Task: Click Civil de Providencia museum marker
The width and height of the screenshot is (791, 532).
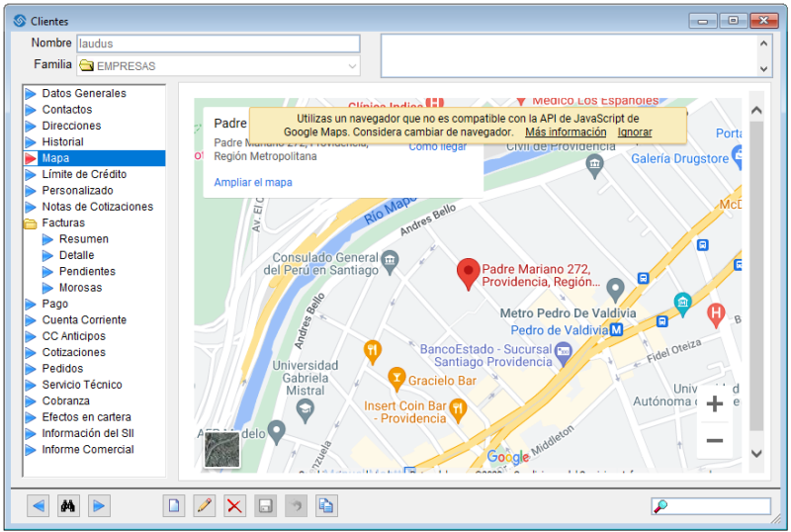Action: 595,166
